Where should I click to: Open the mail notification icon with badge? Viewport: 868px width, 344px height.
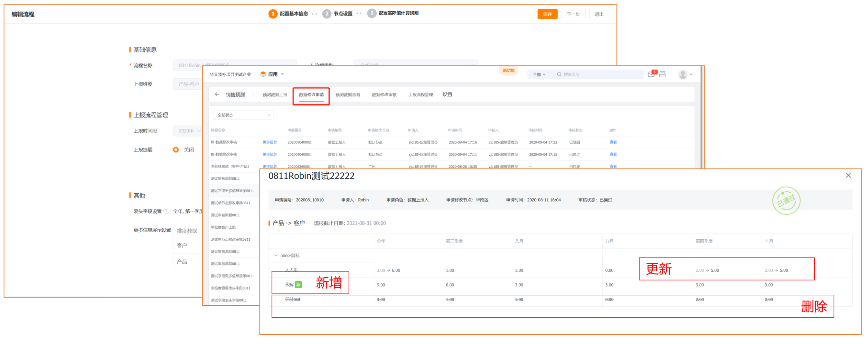click(x=651, y=74)
